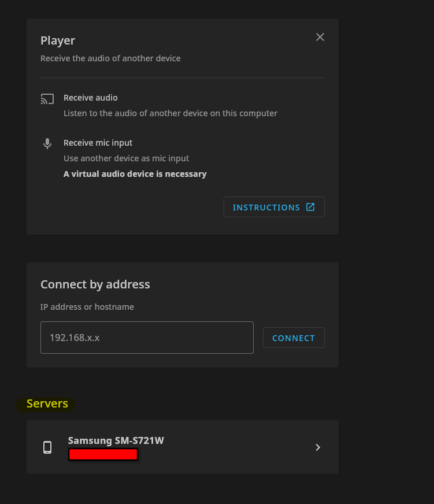This screenshot has width=434, height=504.
Task: Select the Samsung SM-S721W server name
Action: tap(116, 440)
